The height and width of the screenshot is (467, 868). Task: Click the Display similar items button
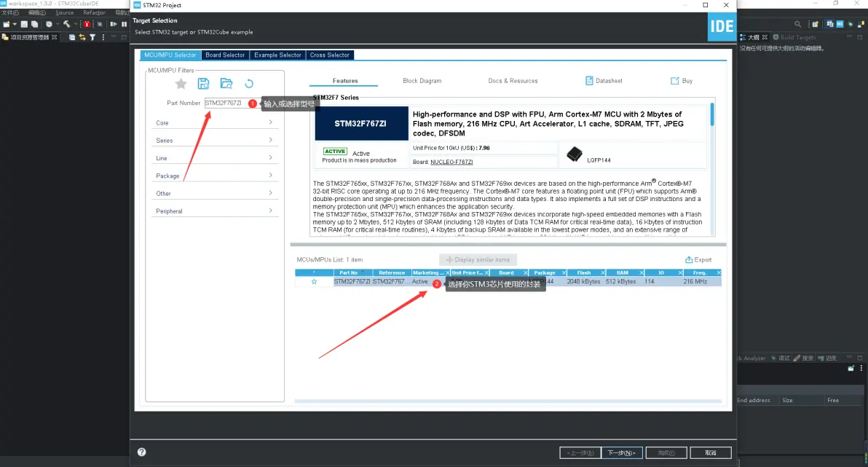point(478,260)
